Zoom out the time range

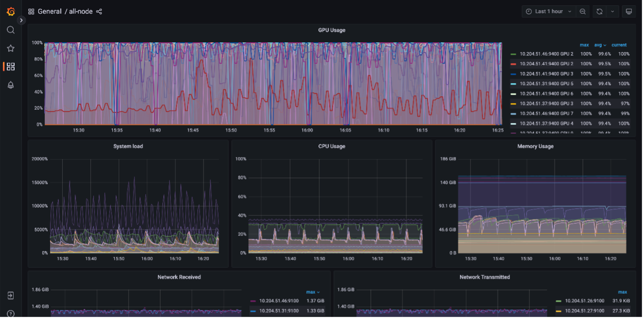point(582,11)
